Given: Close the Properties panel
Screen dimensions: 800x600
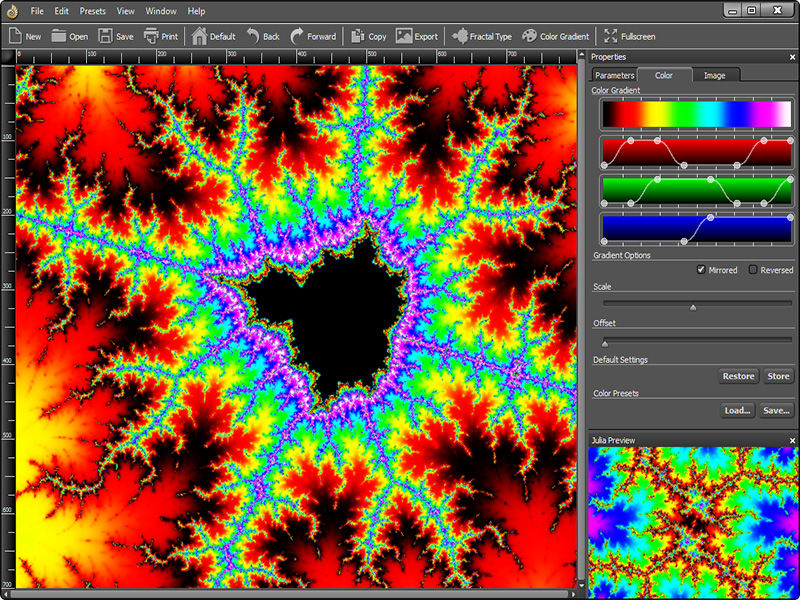Looking at the screenshot, I should pos(792,57).
